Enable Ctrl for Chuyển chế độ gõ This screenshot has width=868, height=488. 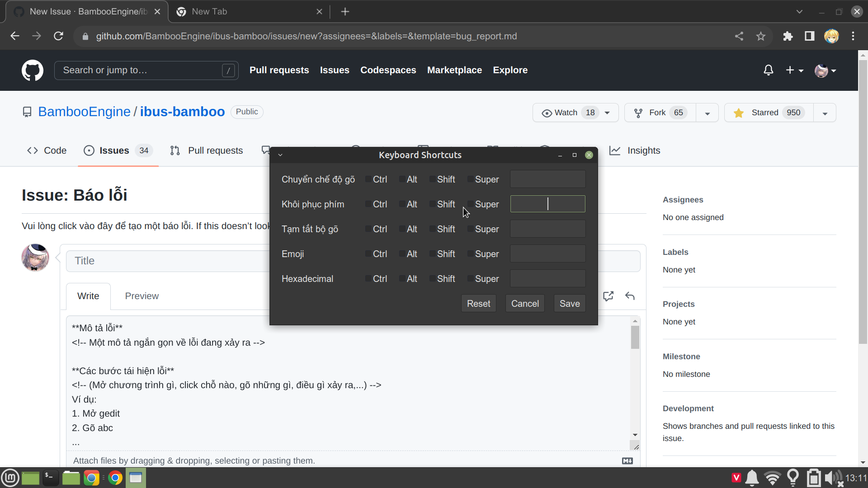pos(368,179)
